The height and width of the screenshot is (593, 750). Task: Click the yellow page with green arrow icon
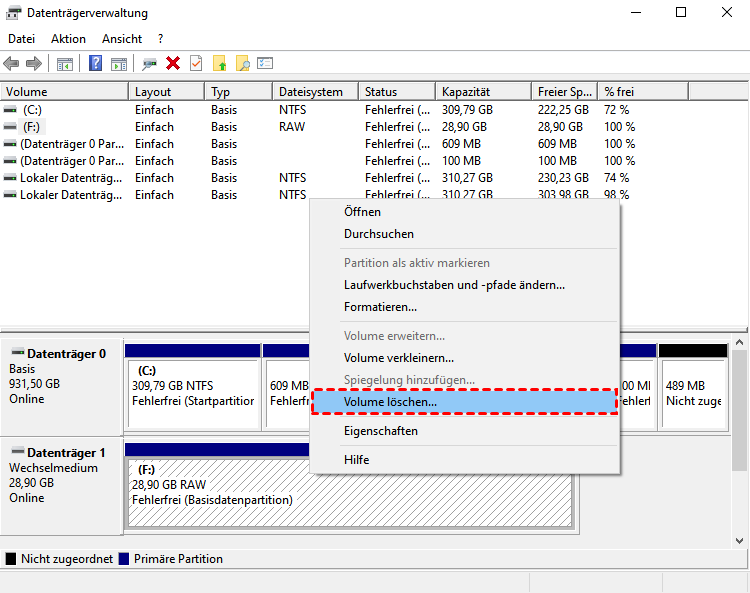[219, 63]
